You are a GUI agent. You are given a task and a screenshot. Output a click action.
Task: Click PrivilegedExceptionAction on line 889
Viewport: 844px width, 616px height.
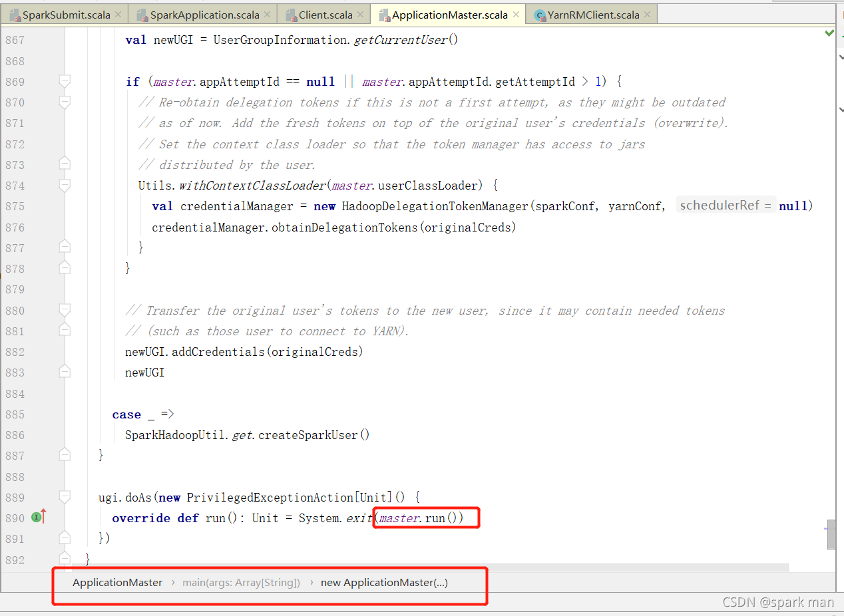click(270, 498)
